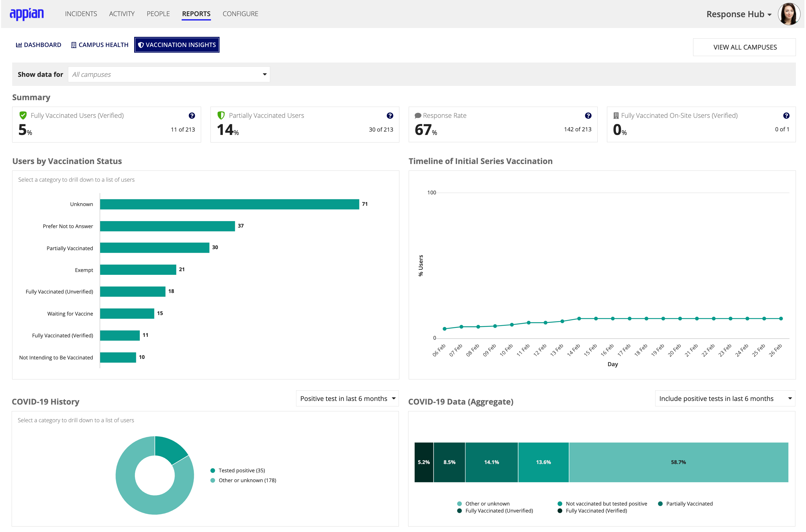
Task: Click the 142 of 213 response count
Action: pyautogui.click(x=577, y=129)
